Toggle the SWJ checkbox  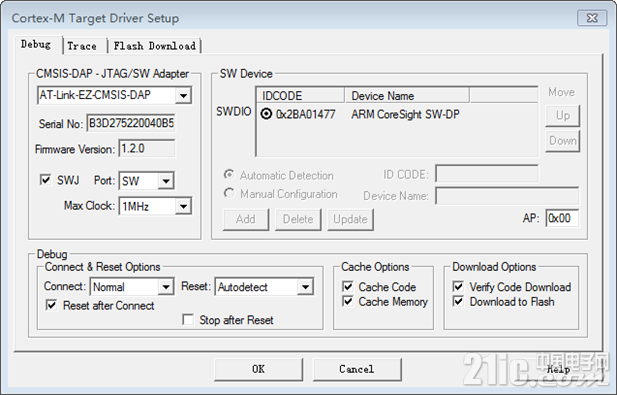pos(46,180)
